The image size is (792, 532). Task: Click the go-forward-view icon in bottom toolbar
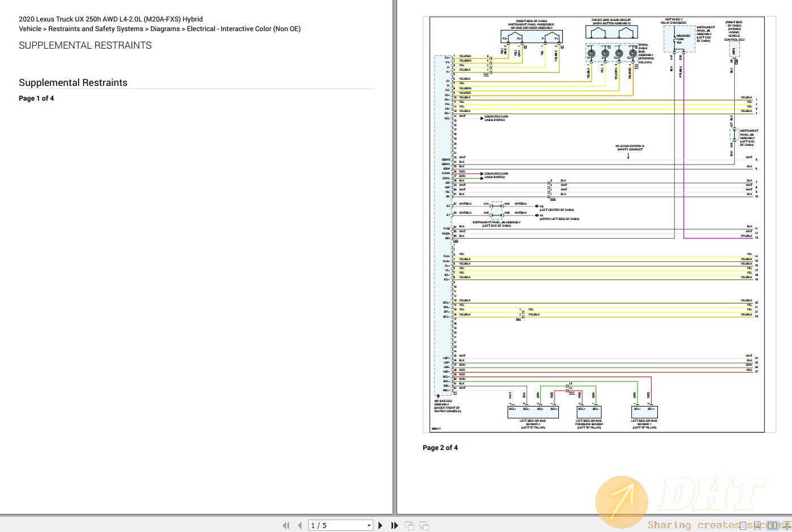(424, 525)
